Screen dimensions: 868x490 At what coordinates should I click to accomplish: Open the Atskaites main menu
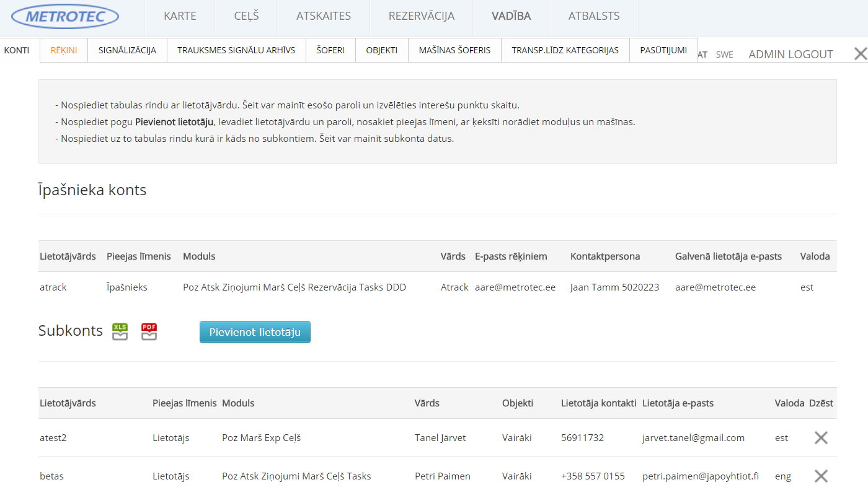point(323,17)
